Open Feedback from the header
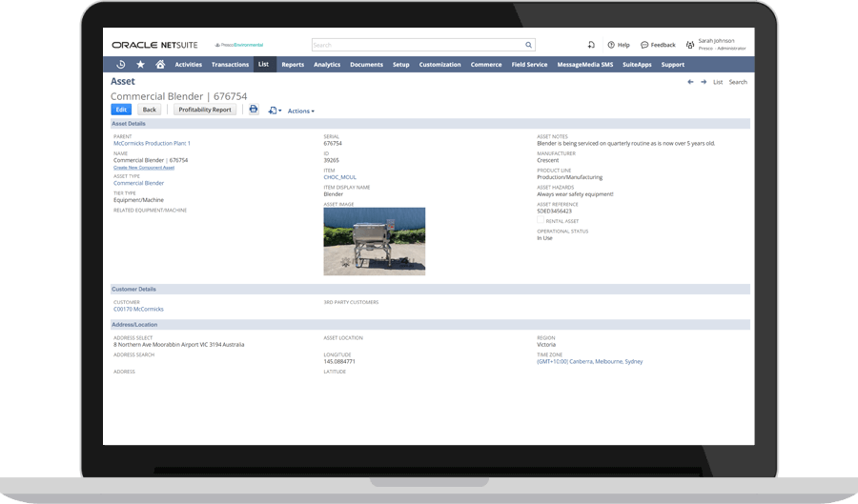 click(x=658, y=45)
